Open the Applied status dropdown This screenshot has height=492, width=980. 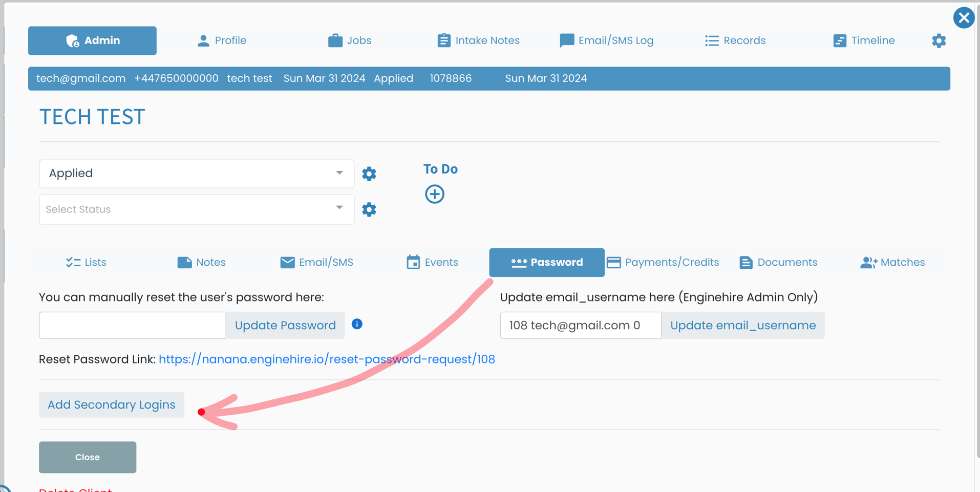[196, 174]
